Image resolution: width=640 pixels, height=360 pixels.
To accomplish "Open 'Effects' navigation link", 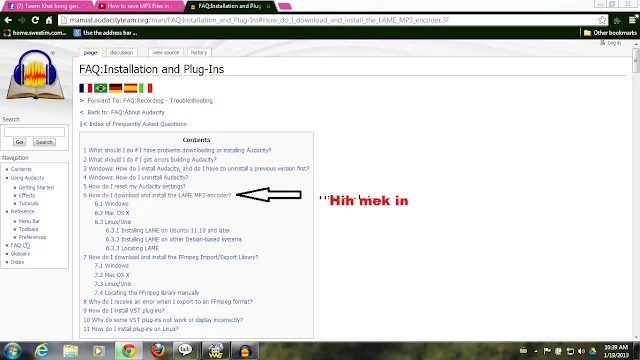I will click(27, 196).
